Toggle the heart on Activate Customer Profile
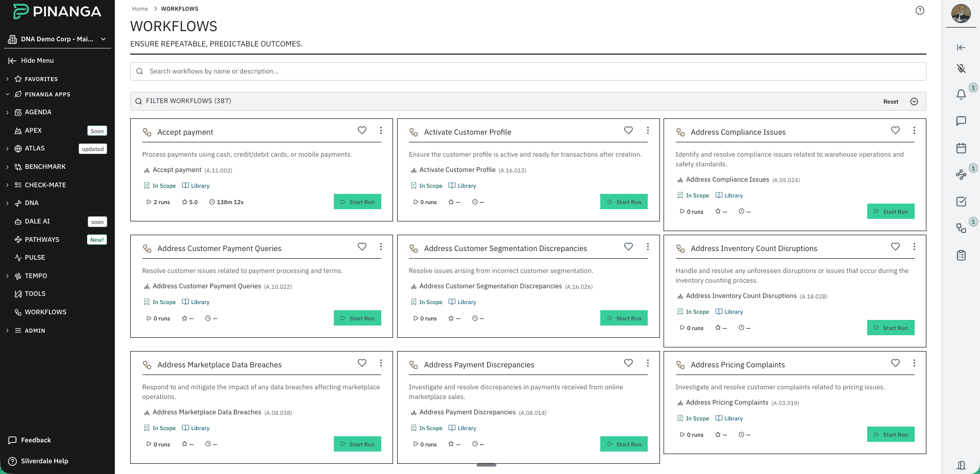The height and width of the screenshot is (474, 980). pos(628,131)
